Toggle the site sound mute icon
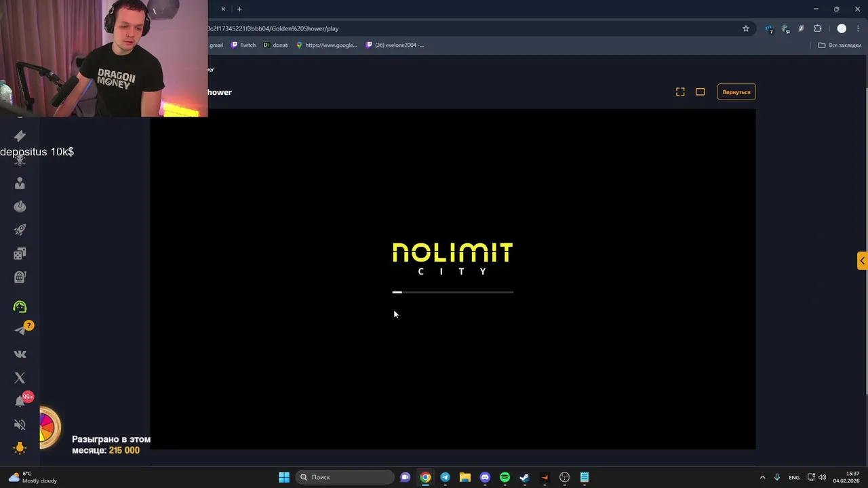Screen dimensions: 868x488 pos(20,425)
